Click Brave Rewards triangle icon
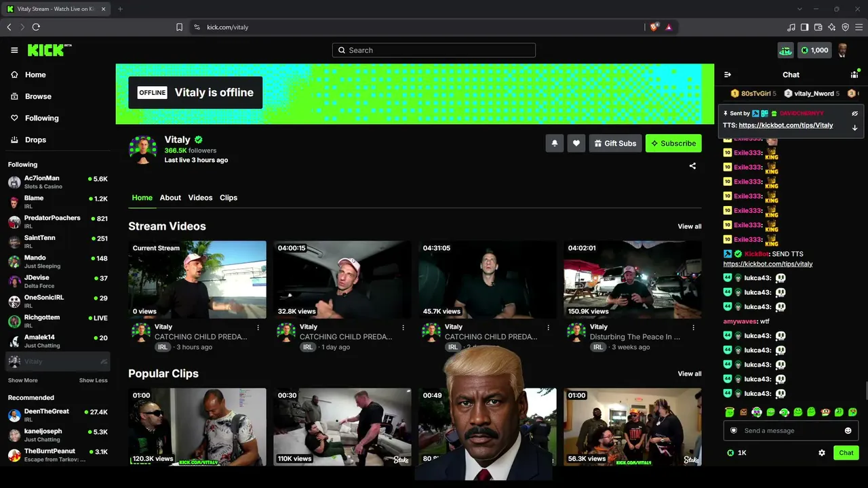Viewport: 868px width, 488px height. point(669,27)
